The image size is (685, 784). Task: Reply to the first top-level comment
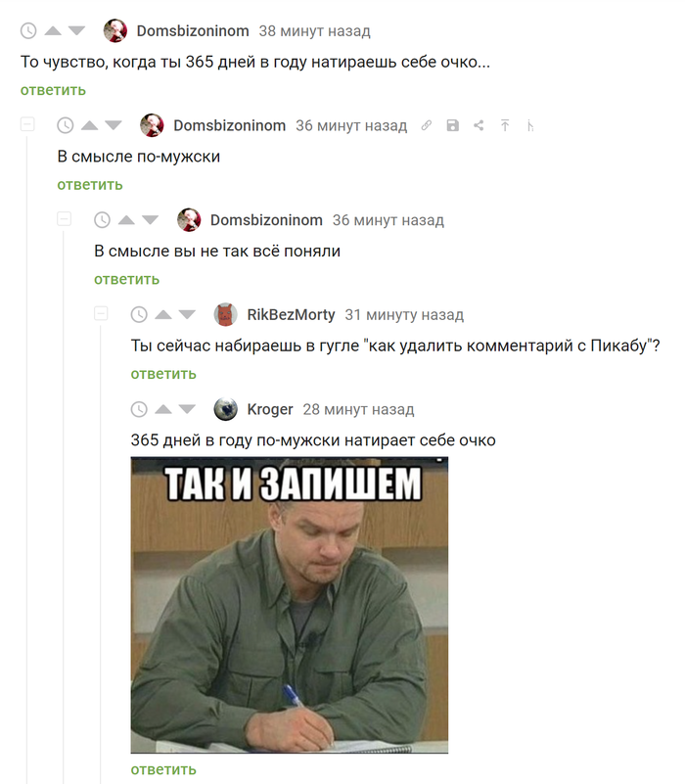[53, 90]
